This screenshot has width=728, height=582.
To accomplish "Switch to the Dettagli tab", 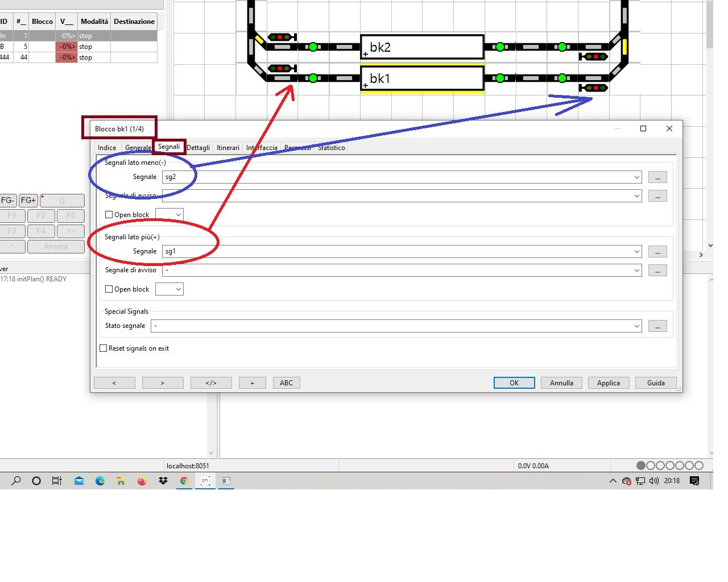I will (198, 148).
